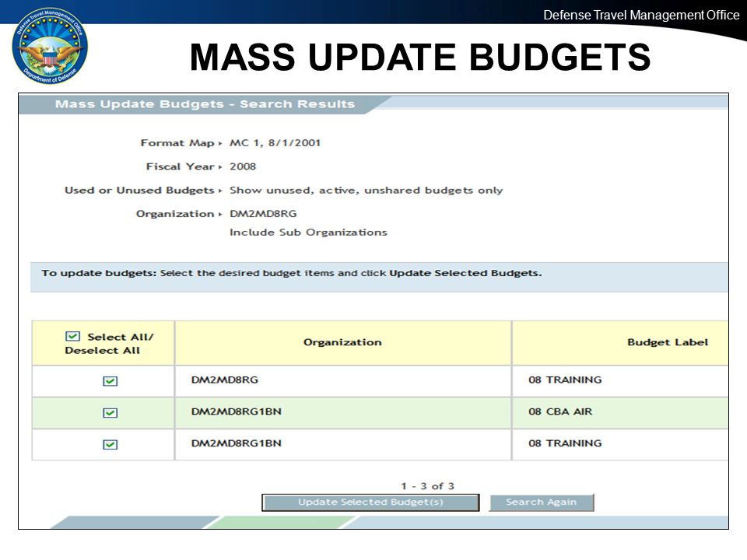747x560 pixels.
Task: Uncheck the DM2MD8RG 08 TRAINING row checkbox
Action: coord(110,381)
